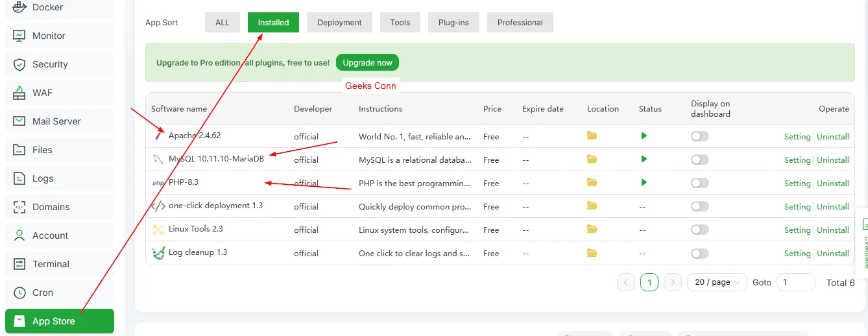Click the Logs icon in sidebar

(x=19, y=178)
